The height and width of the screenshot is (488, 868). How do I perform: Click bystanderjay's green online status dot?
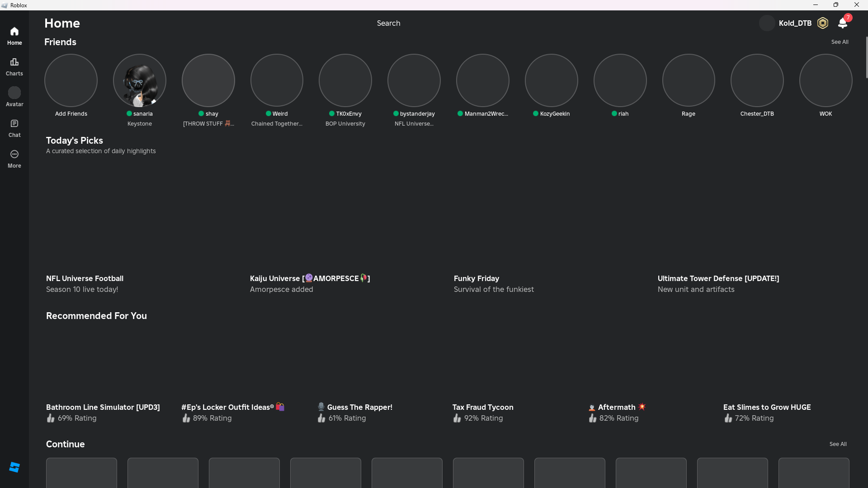pos(396,113)
